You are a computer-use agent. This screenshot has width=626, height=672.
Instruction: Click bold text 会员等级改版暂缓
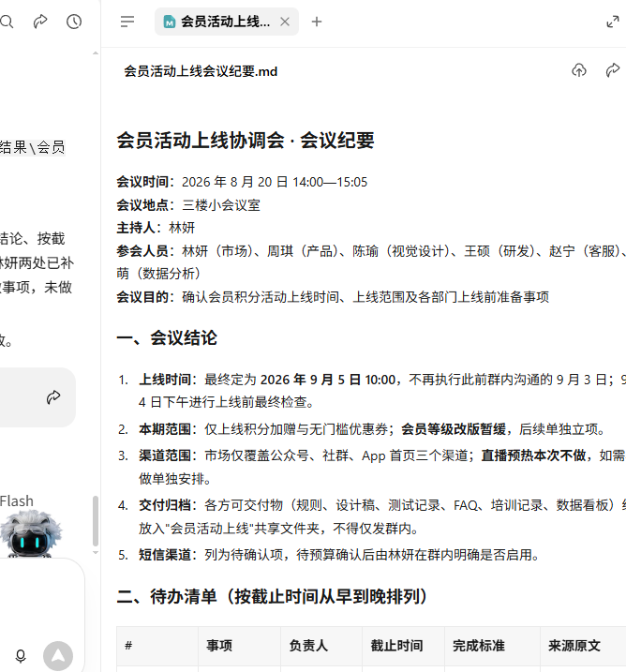coord(454,429)
